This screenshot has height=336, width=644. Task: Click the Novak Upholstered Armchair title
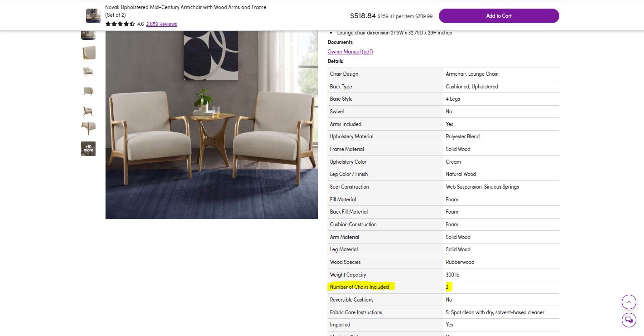pos(186,11)
